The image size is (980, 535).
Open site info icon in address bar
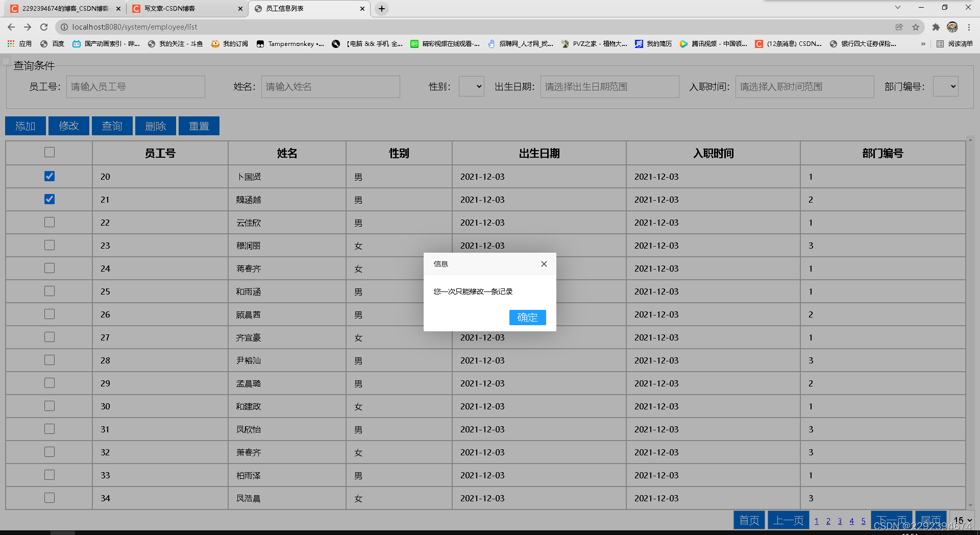tap(64, 27)
